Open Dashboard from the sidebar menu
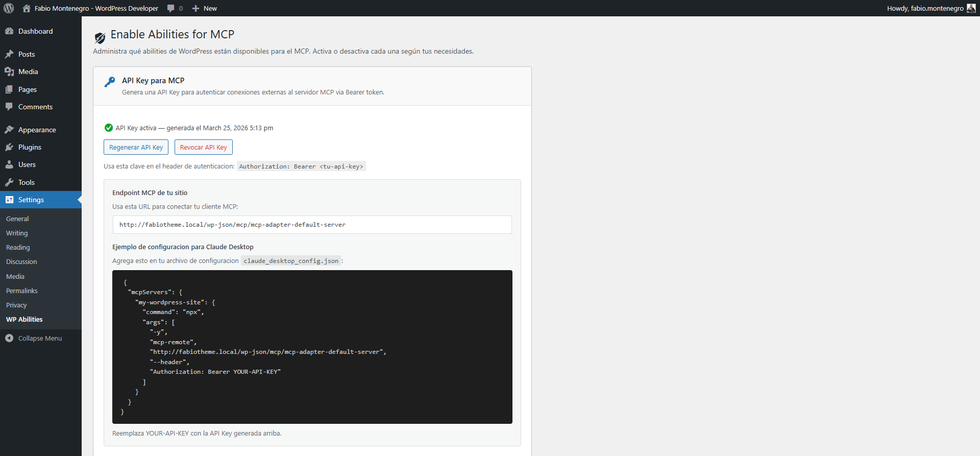Image resolution: width=980 pixels, height=456 pixels. pyautogui.click(x=41, y=31)
